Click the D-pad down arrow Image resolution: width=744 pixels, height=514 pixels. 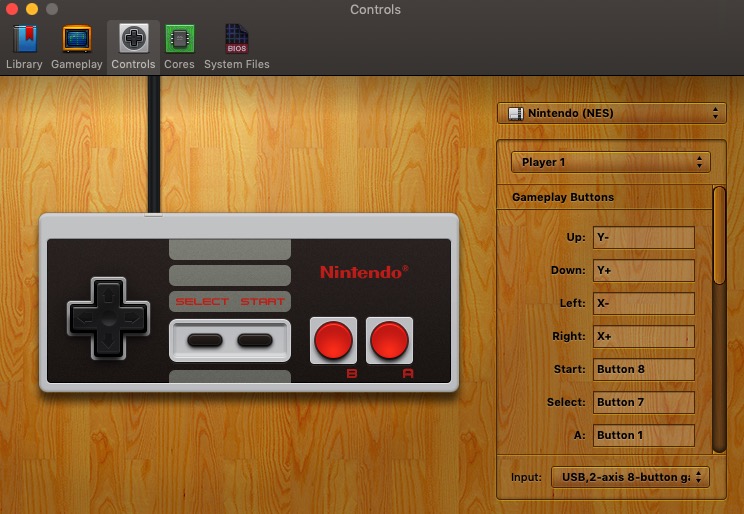(108, 342)
